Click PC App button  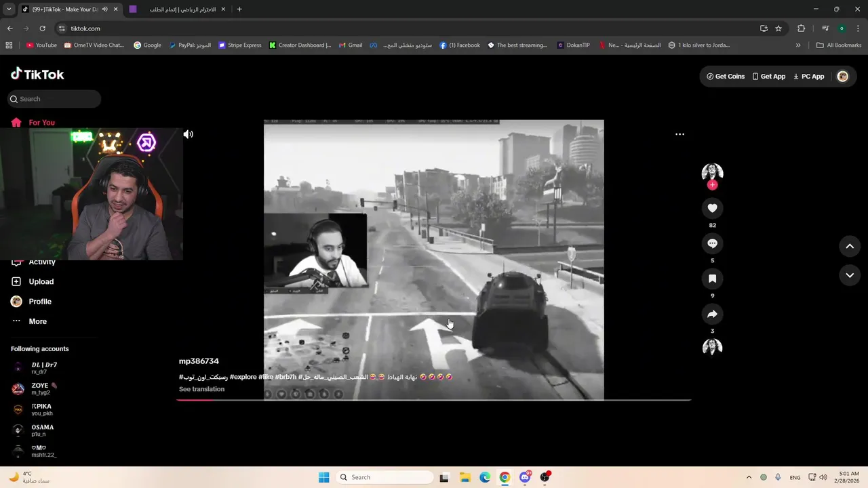[808, 77]
